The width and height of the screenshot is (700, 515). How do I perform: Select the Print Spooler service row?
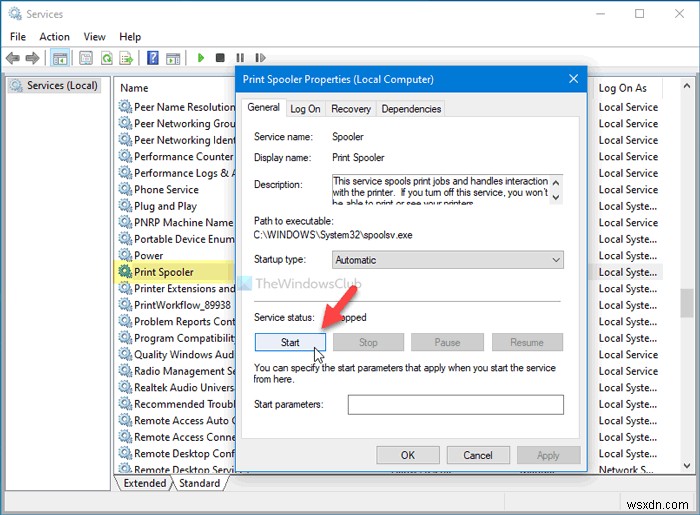coord(176,272)
